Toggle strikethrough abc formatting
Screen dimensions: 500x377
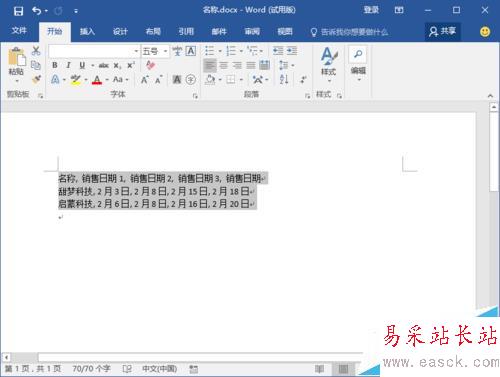[104, 65]
